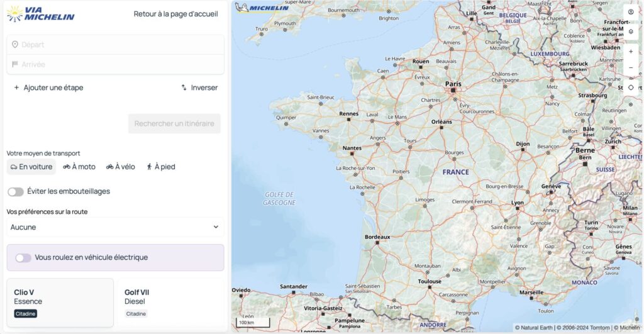Image resolution: width=644 pixels, height=334 pixels.
Task: Click Inverser to swap departure and arrival
Action: (199, 87)
